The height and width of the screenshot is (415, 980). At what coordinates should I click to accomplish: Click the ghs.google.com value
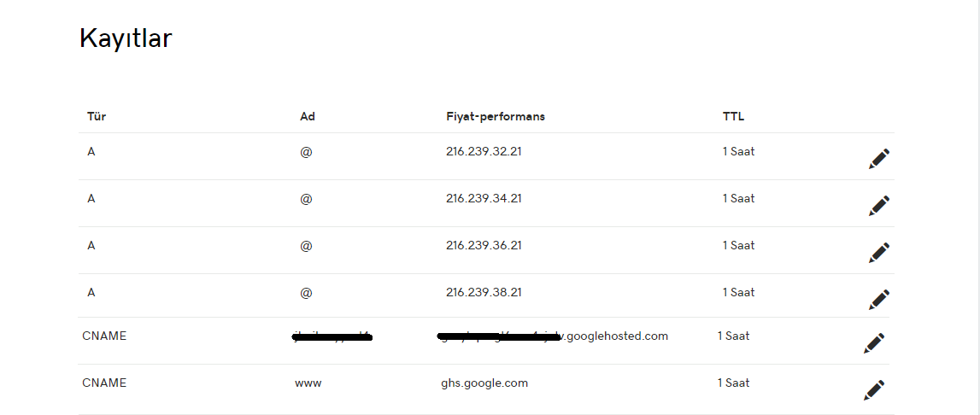click(x=484, y=383)
